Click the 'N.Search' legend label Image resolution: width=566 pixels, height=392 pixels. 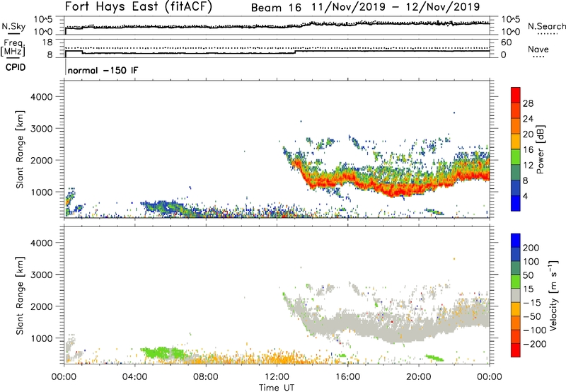pyautogui.click(x=547, y=26)
